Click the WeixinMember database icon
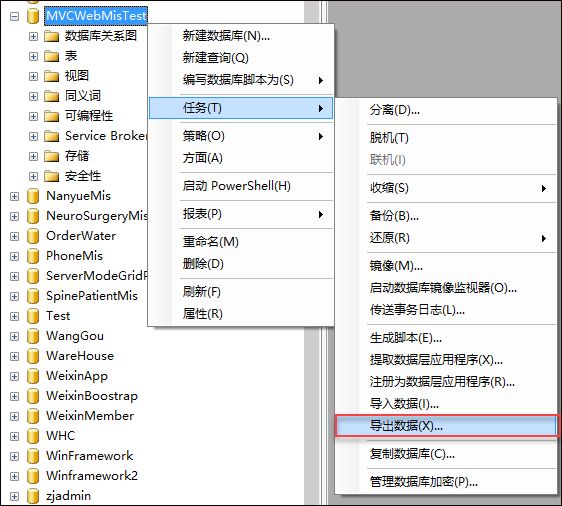 click(x=33, y=416)
